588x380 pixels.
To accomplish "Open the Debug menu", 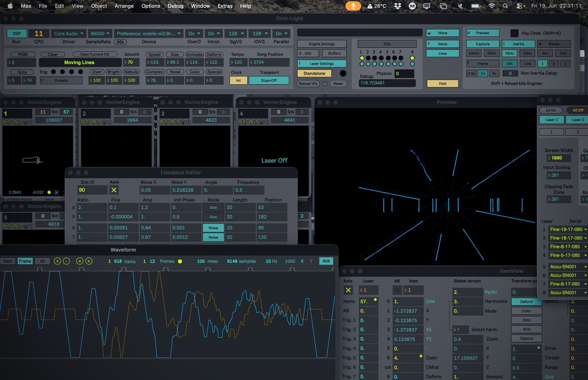I will [x=175, y=6].
